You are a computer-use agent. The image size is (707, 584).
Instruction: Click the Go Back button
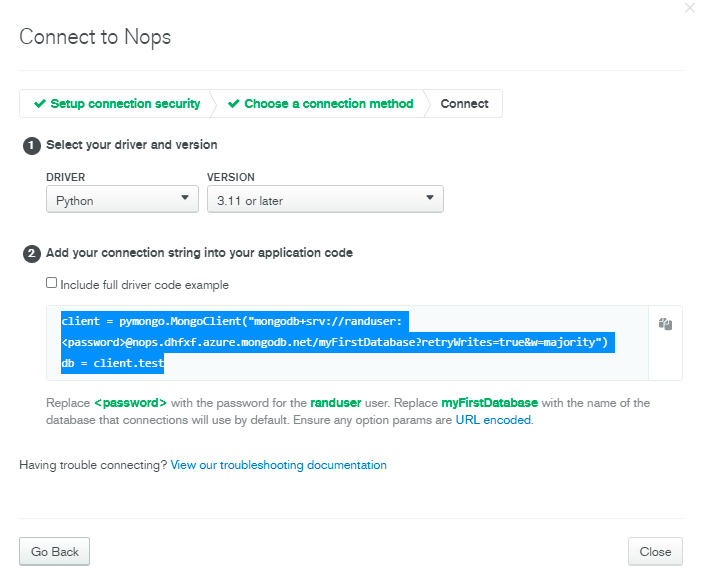coord(55,551)
